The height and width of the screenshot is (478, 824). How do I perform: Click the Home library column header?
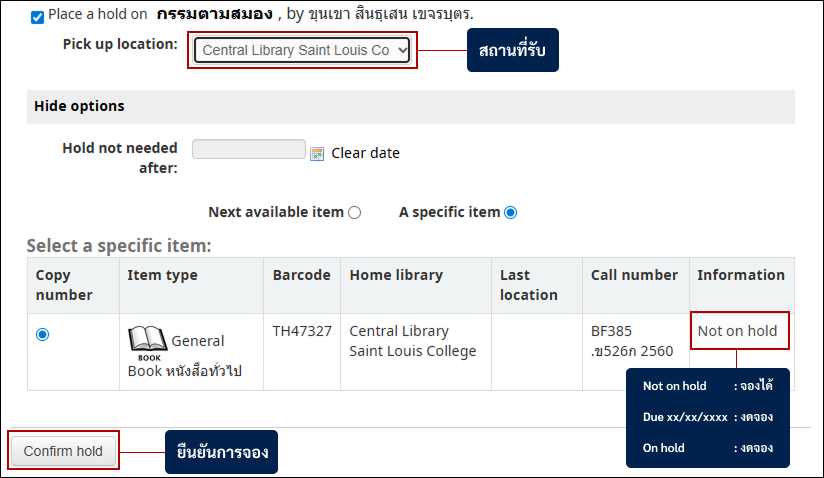(x=396, y=275)
